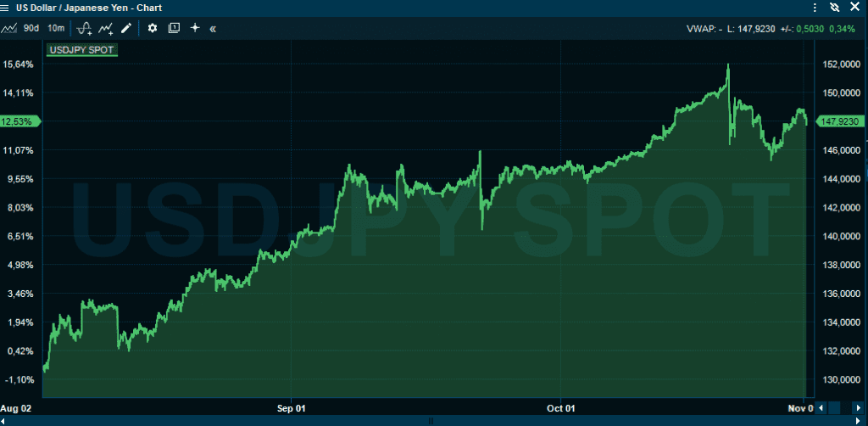Click the 11,07% percent axis label
The width and height of the screenshot is (868, 426).
point(19,150)
